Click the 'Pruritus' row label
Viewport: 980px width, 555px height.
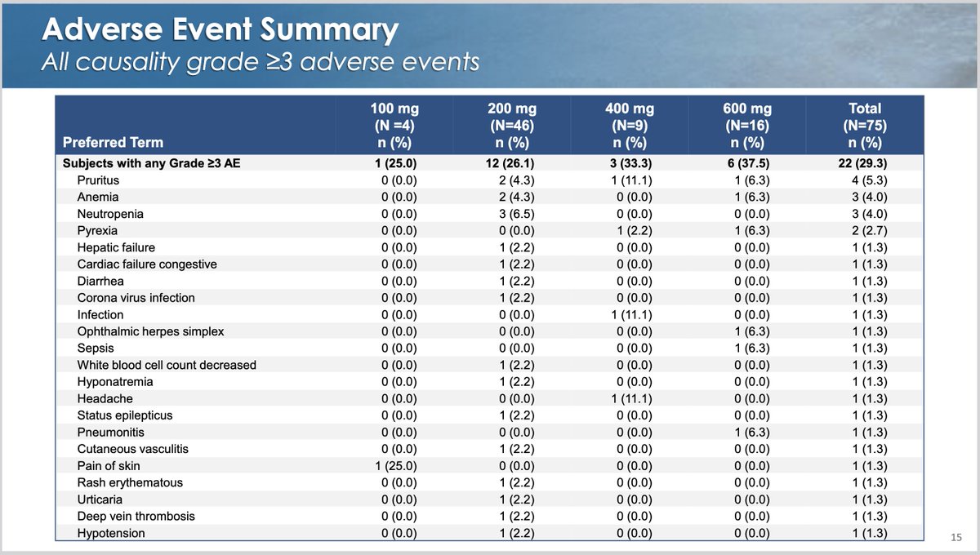coord(98,180)
